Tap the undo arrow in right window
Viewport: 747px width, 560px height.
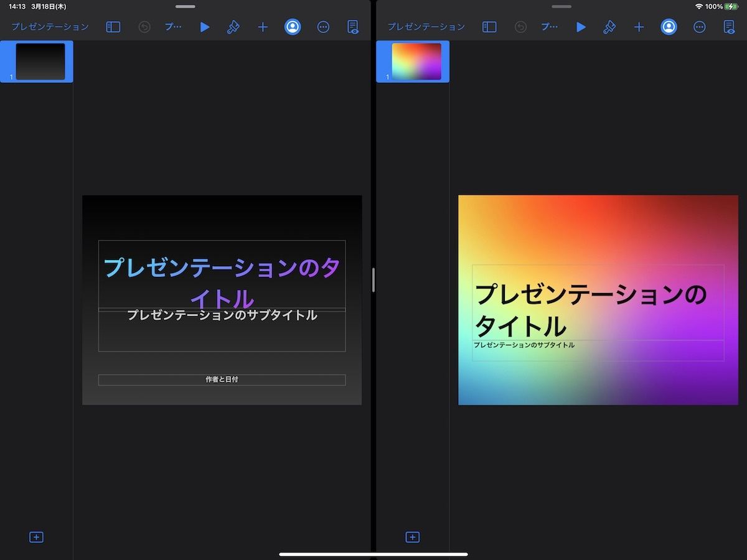pyautogui.click(x=520, y=27)
